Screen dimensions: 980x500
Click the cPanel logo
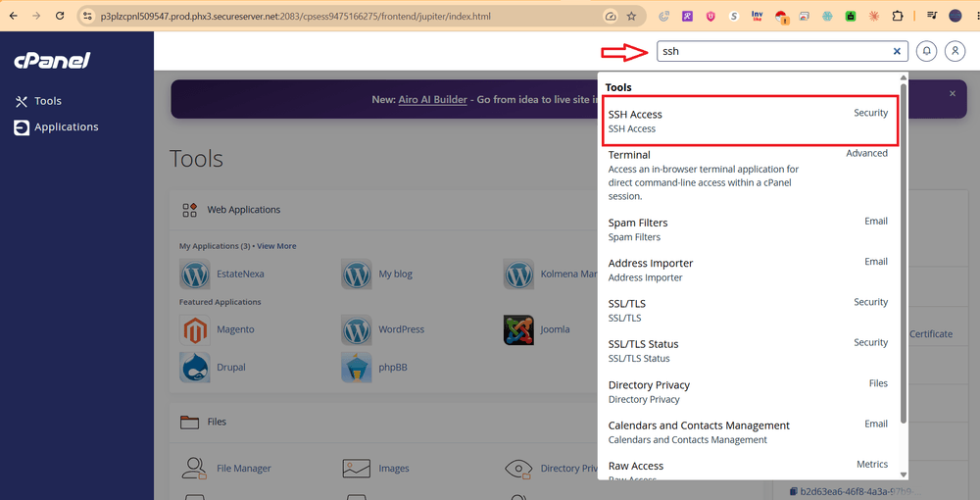52,61
